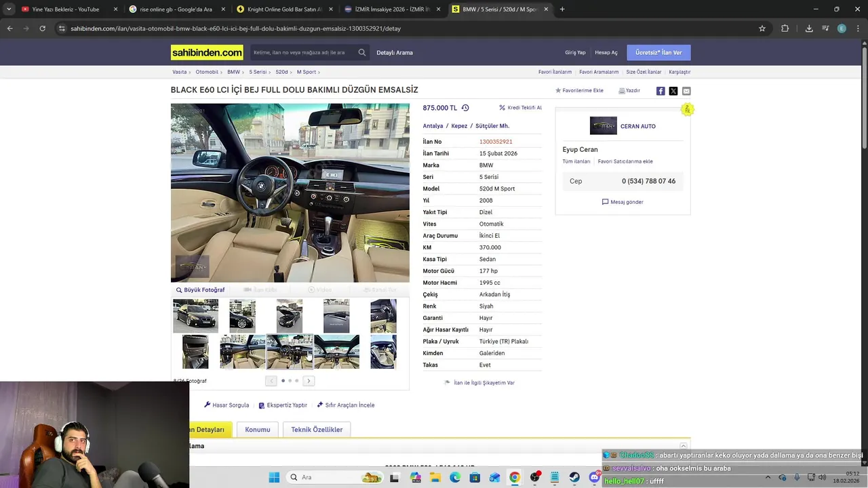Open Favori Aramalarım link
Viewport: 868px width, 488px height.
[599, 72]
